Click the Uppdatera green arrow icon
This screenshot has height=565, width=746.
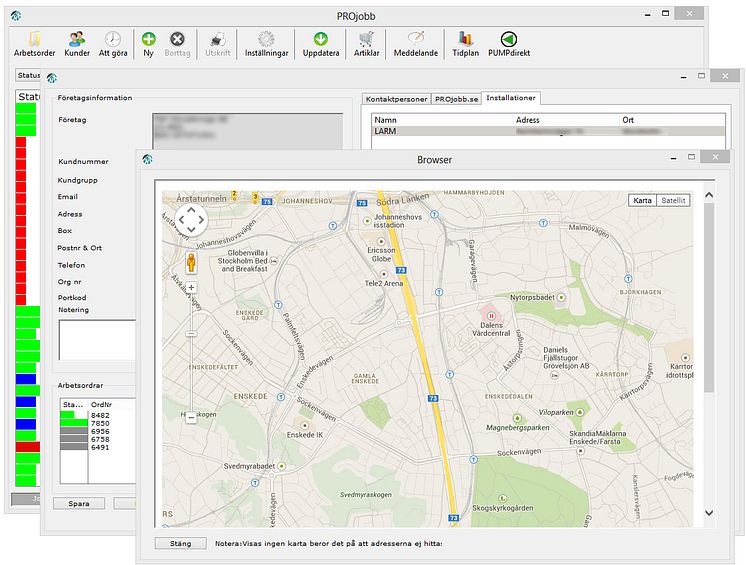[x=321, y=44]
